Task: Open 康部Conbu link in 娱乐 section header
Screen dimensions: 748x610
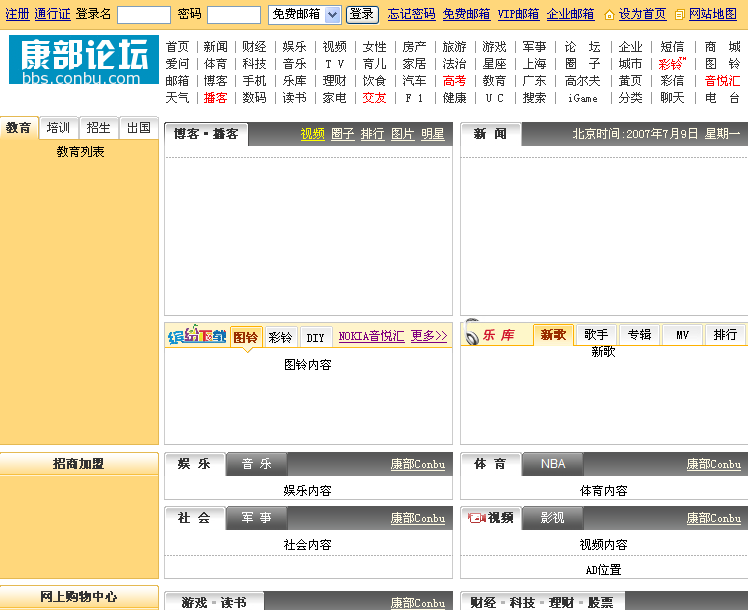Action: click(x=418, y=465)
